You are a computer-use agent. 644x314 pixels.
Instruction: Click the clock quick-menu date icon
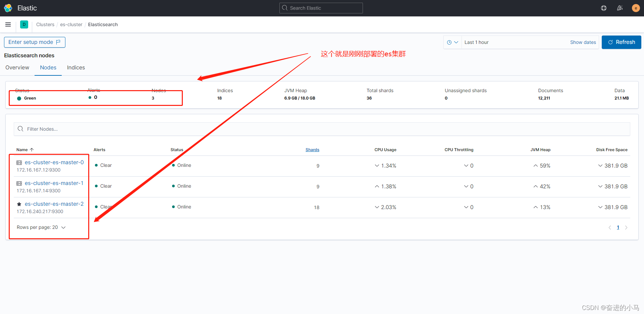pos(449,42)
